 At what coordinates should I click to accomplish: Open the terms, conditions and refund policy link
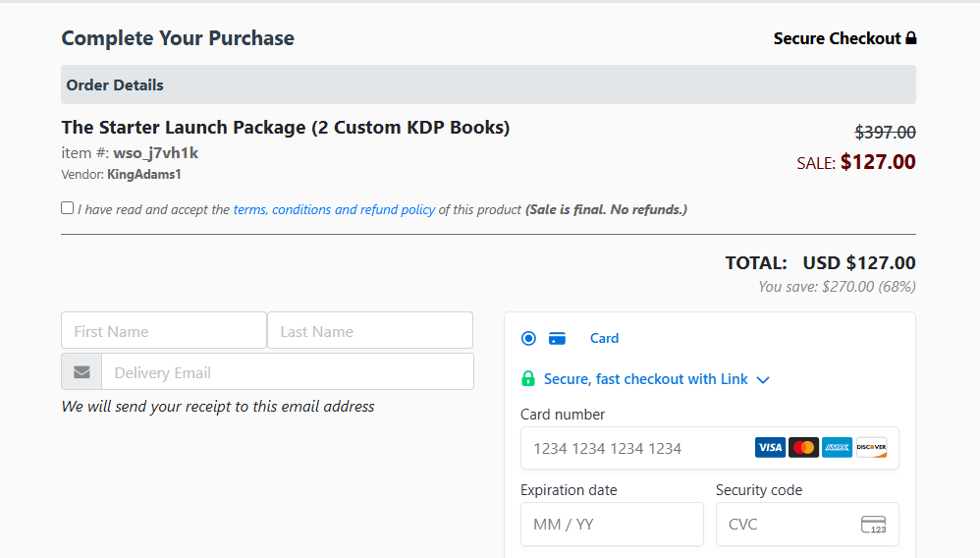[335, 209]
